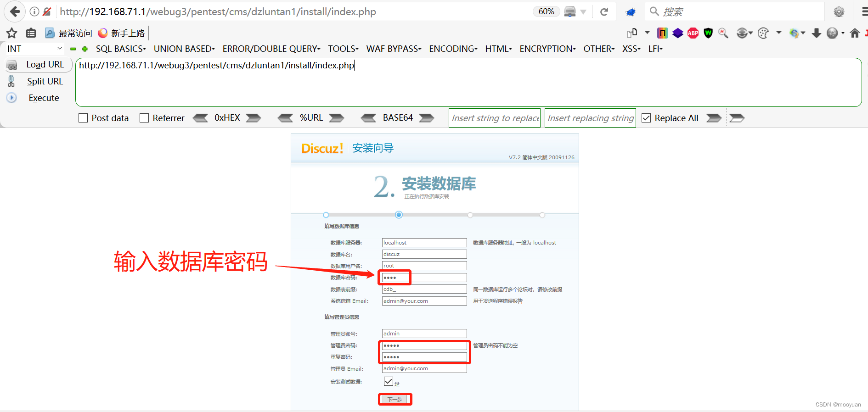Open the dropdown arrow next to copy pages icon
Viewport: 868px width, 412px height.
(647, 33)
